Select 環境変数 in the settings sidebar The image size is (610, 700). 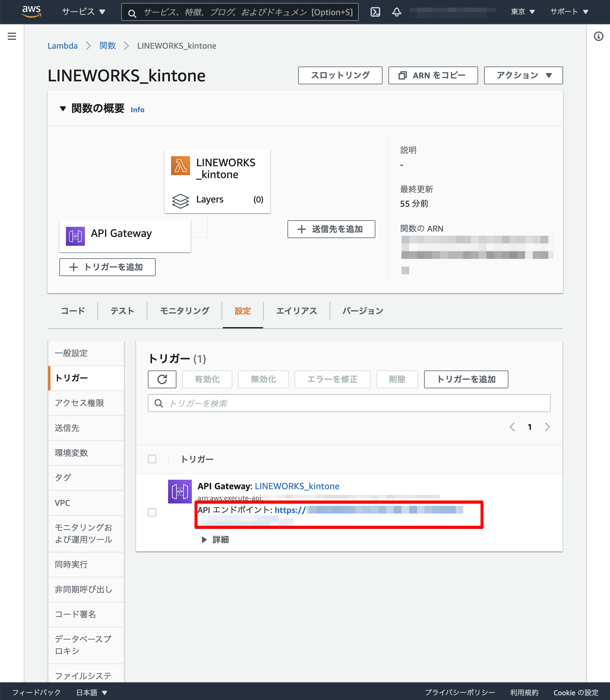tap(72, 453)
